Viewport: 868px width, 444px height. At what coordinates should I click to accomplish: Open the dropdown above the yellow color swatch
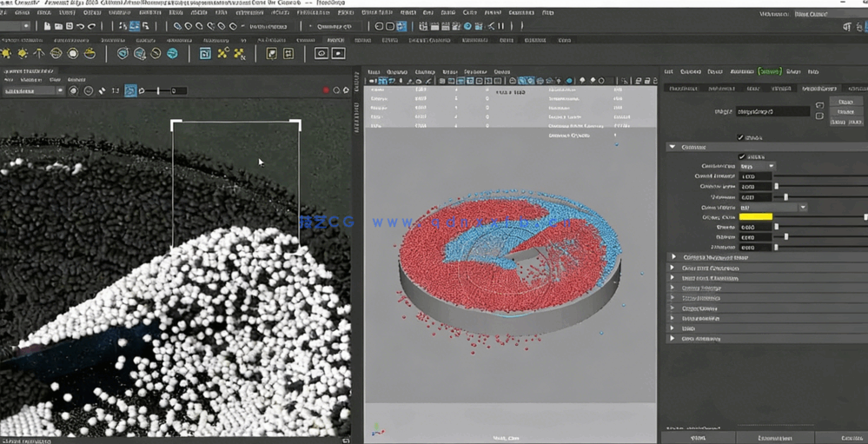[772, 208]
